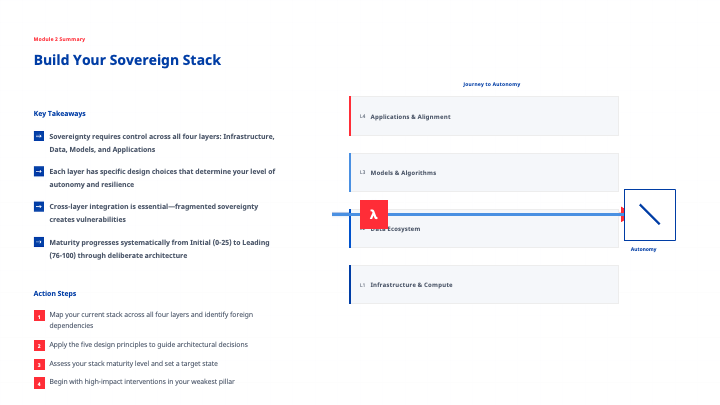Click the Autonomy box with diagonal line
This screenshot has height=405, width=720.
coord(649,214)
